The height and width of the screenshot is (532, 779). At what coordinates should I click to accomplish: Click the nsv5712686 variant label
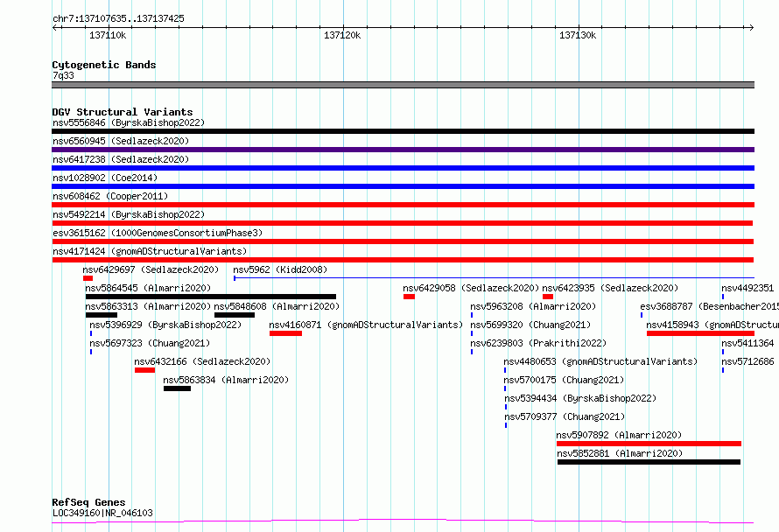coord(747,361)
